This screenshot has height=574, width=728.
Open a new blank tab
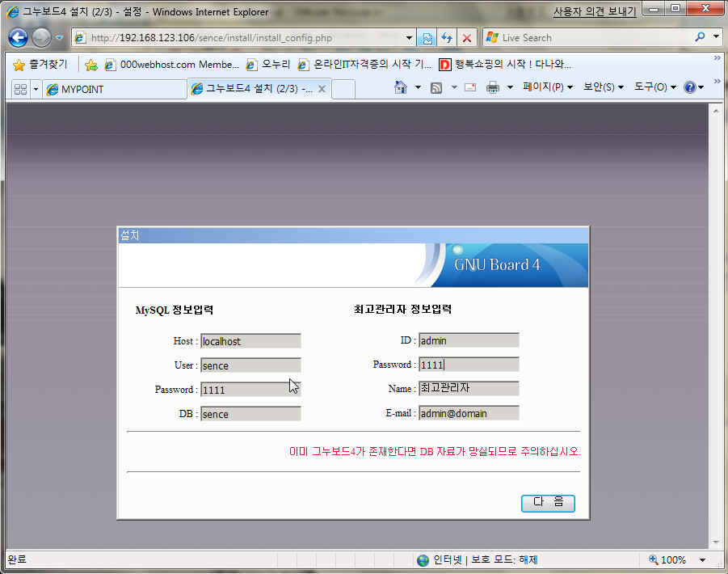pos(343,89)
